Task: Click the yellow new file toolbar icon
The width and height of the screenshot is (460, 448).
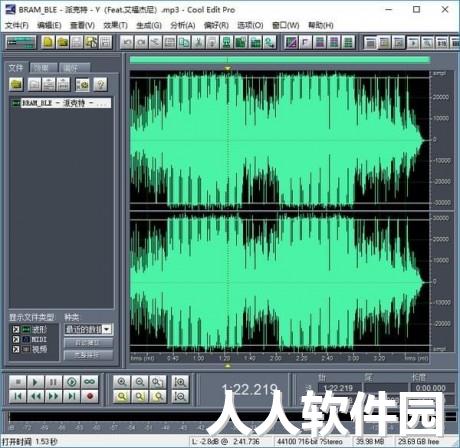Action: 48,42
